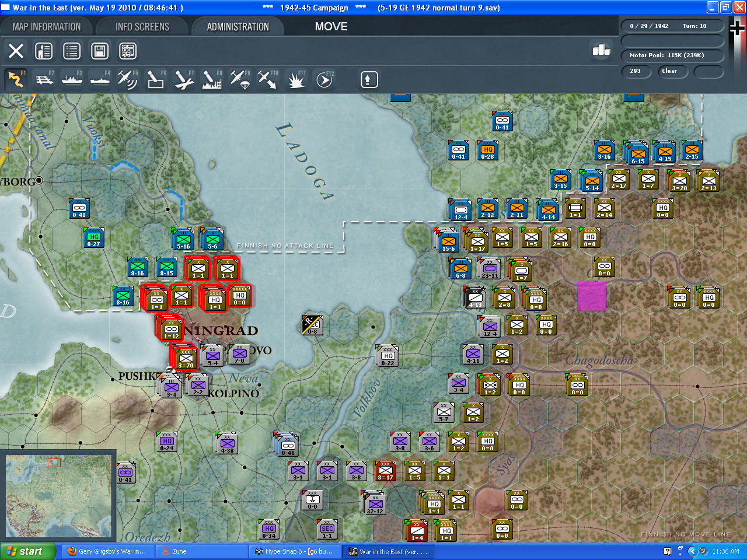Select the F6 bomb unit mode icon
Image resolution: width=747 pixels, height=560 pixels.
pyautogui.click(x=156, y=79)
